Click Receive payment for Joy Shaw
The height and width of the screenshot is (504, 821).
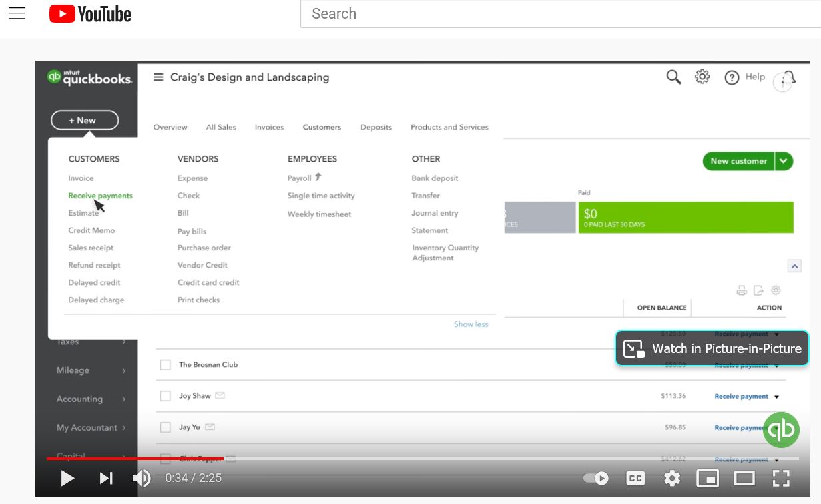(741, 396)
